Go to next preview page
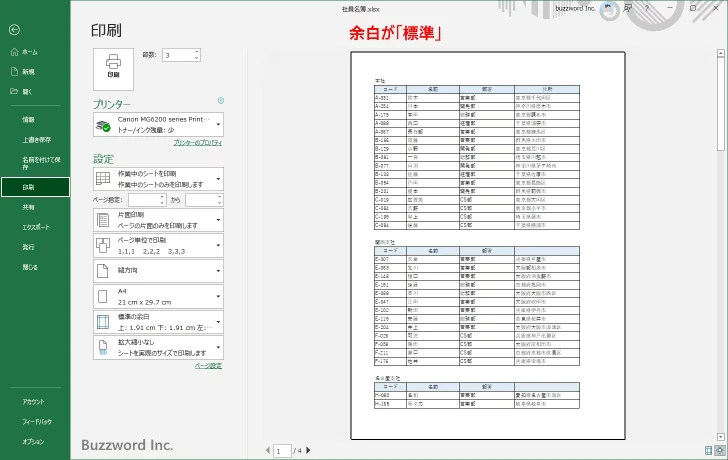The height and width of the screenshot is (460, 728). click(x=308, y=450)
